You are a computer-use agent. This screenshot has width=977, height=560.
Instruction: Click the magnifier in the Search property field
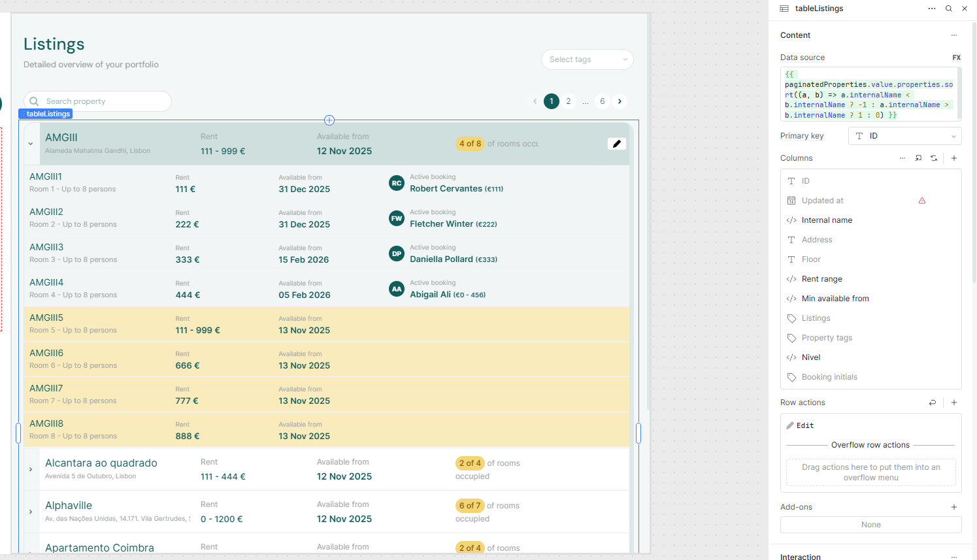click(34, 101)
